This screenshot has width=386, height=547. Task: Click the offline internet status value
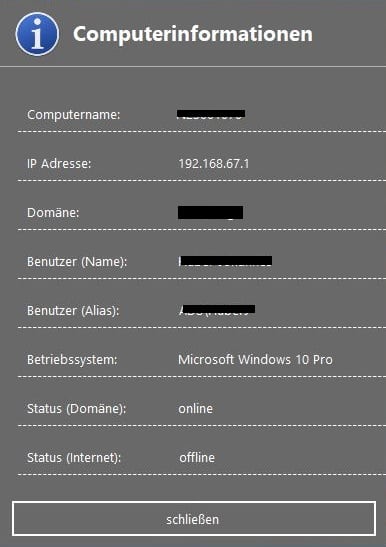(197, 457)
